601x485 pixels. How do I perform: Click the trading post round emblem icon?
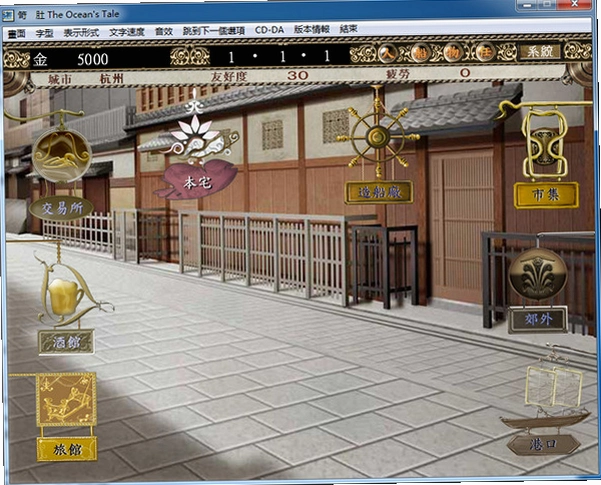[x=62, y=155]
